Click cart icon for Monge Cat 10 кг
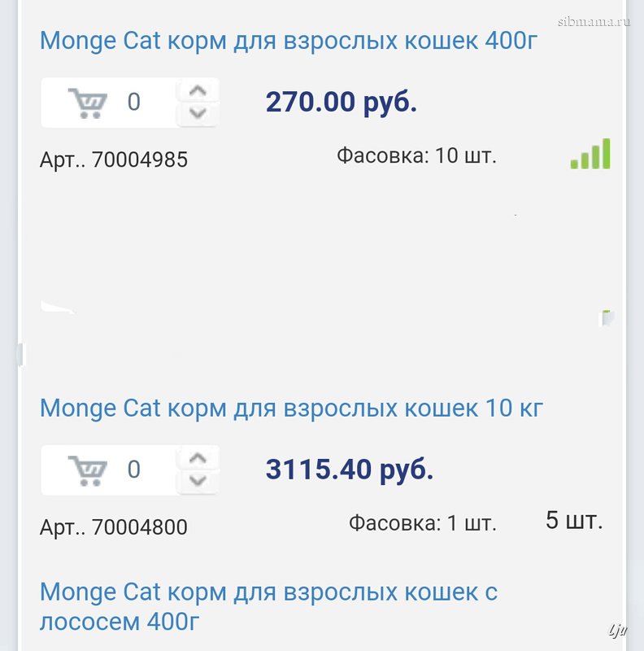Viewport: 644px width, 651px height. tap(88, 470)
